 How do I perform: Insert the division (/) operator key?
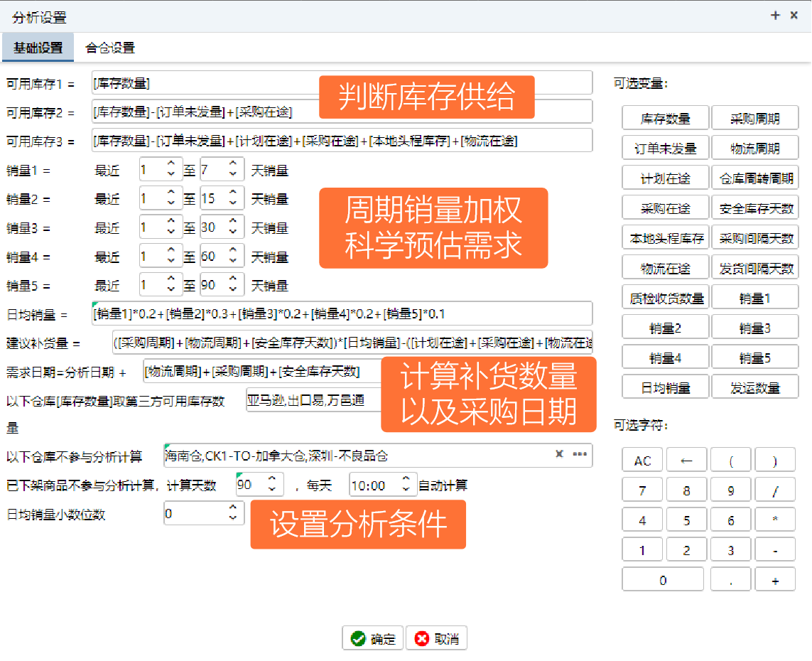point(775,489)
